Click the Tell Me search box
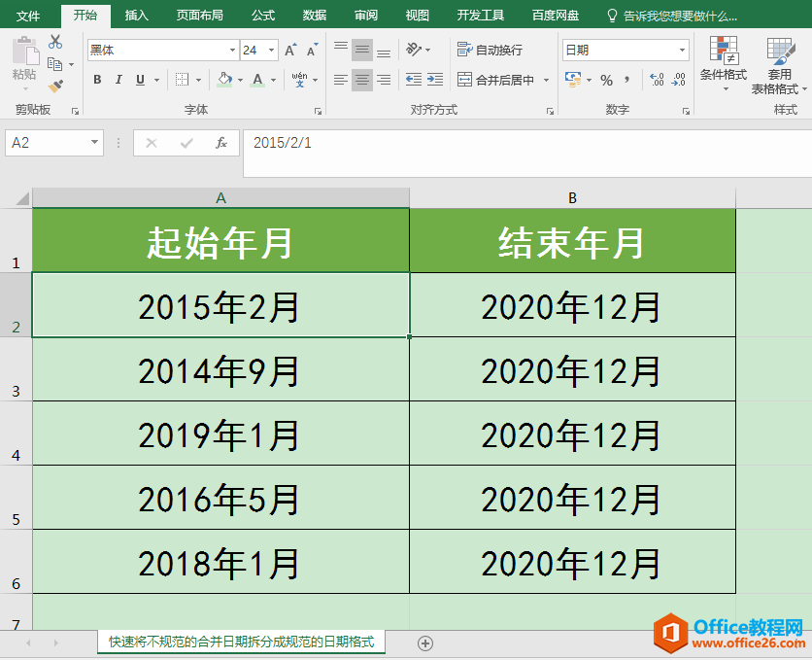This screenshot has height=660, width=812. [672, 16]
